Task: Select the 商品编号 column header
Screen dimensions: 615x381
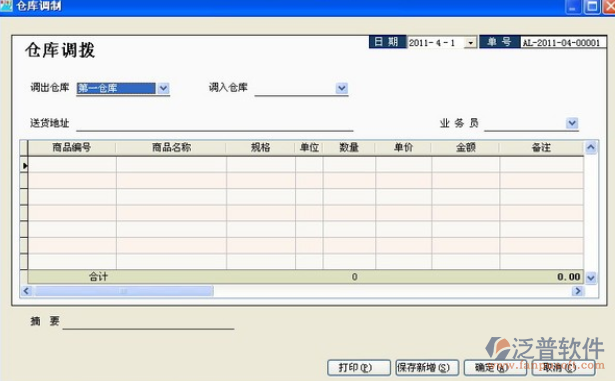Action: (72, 148)
